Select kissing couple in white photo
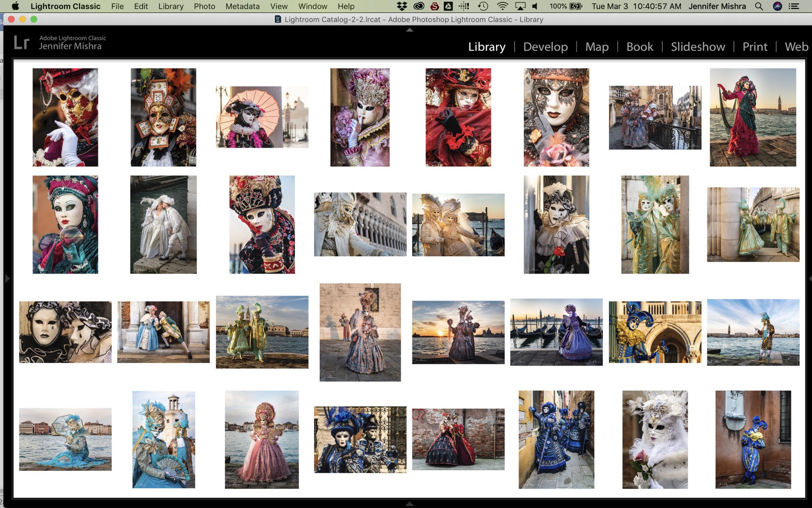Viewport: 812px width, 508px height. [x=163, y=225]
